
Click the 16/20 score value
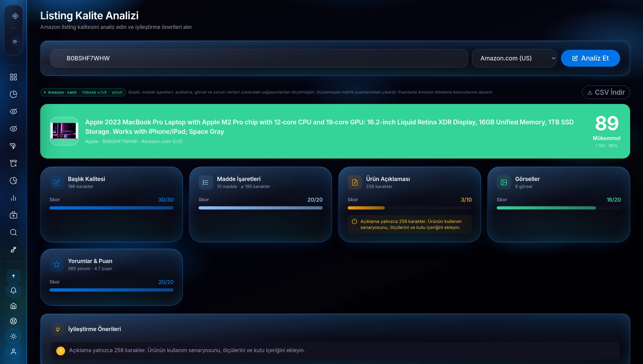click(x=613, y=200)
